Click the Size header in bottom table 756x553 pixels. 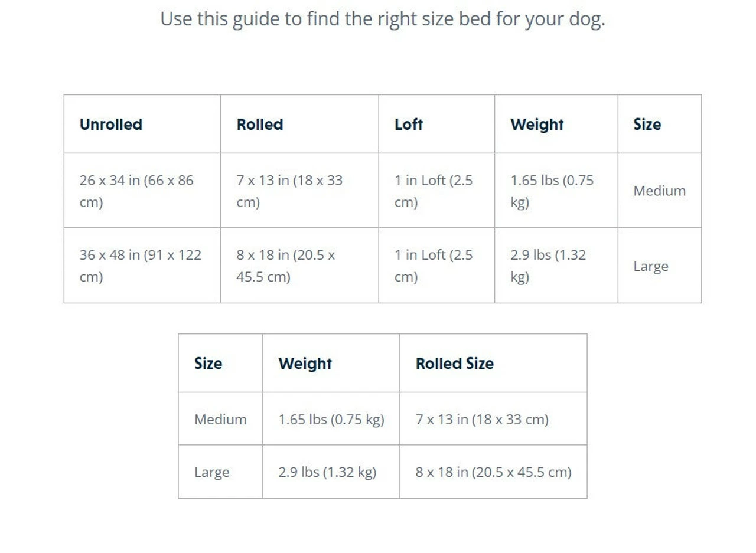point(208,364)
